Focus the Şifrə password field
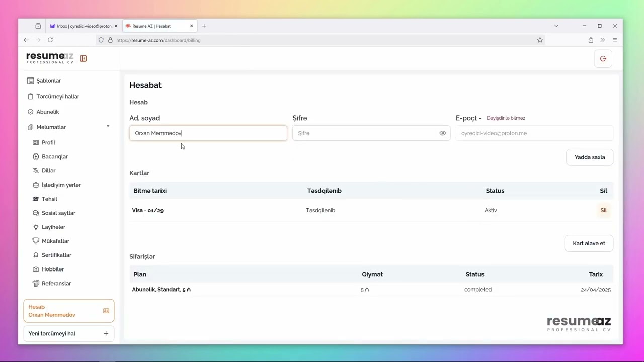The image size is (644, 362). [371, 133]
